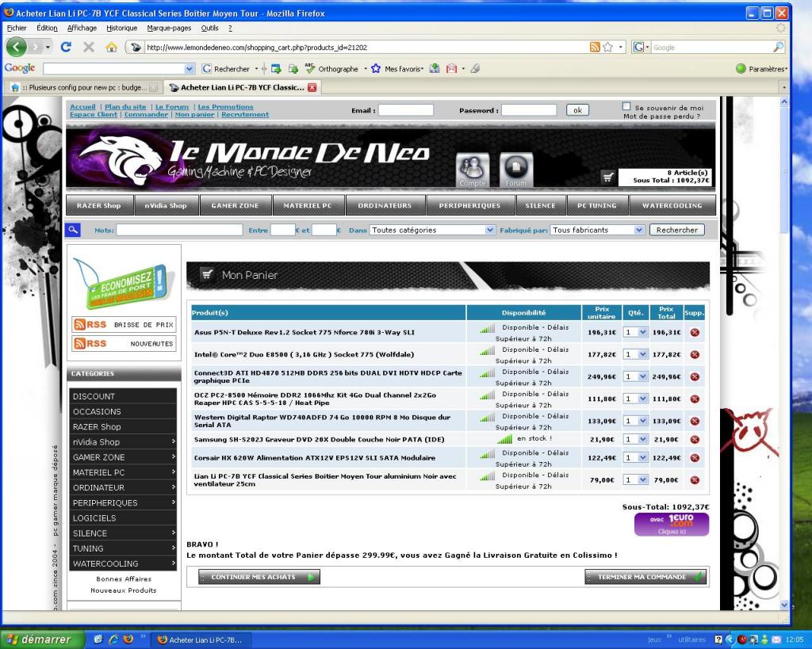Submit login with the ok button
Screen dimensions: 812x649
577,110
